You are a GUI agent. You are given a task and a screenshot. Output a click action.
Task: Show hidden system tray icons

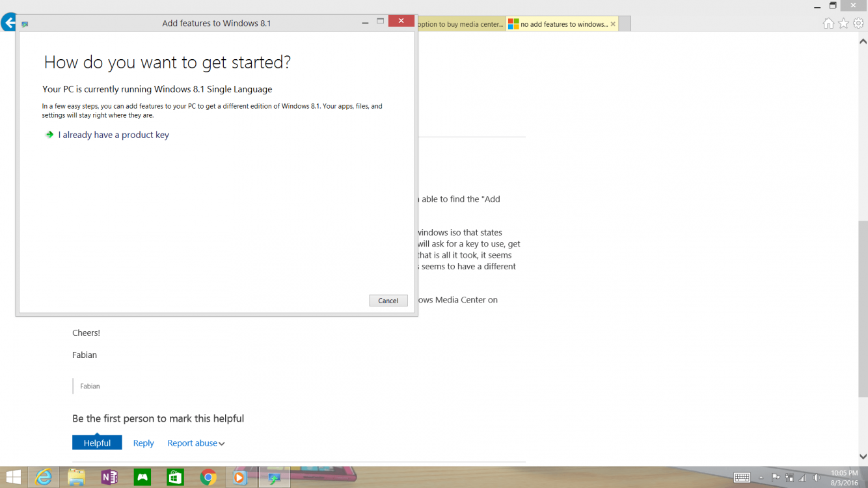[761, 478]
